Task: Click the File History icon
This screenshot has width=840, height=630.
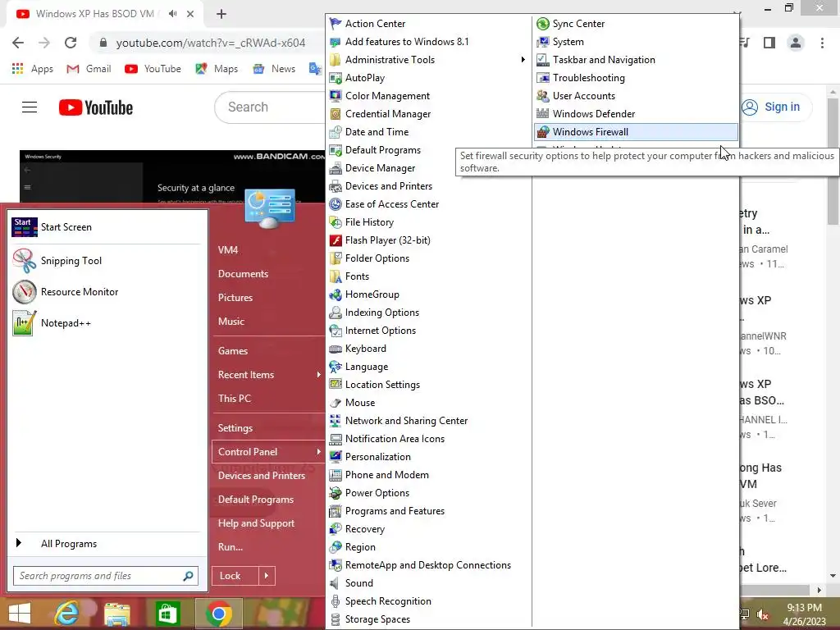Action: 336,222
